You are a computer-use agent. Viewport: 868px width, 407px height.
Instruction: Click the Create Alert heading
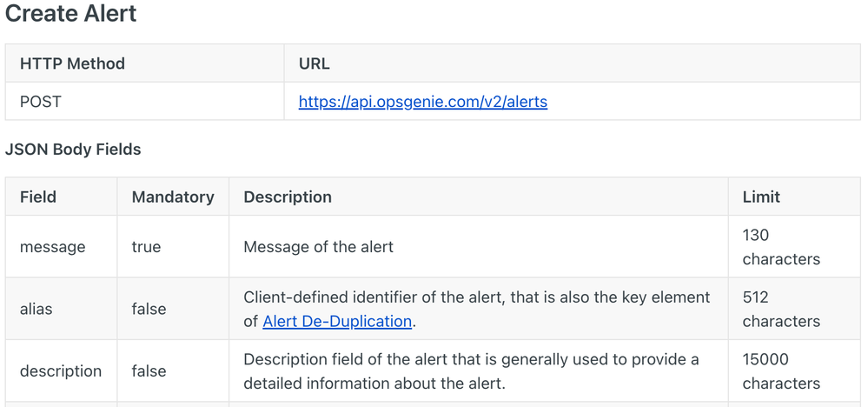coord(70,14)
